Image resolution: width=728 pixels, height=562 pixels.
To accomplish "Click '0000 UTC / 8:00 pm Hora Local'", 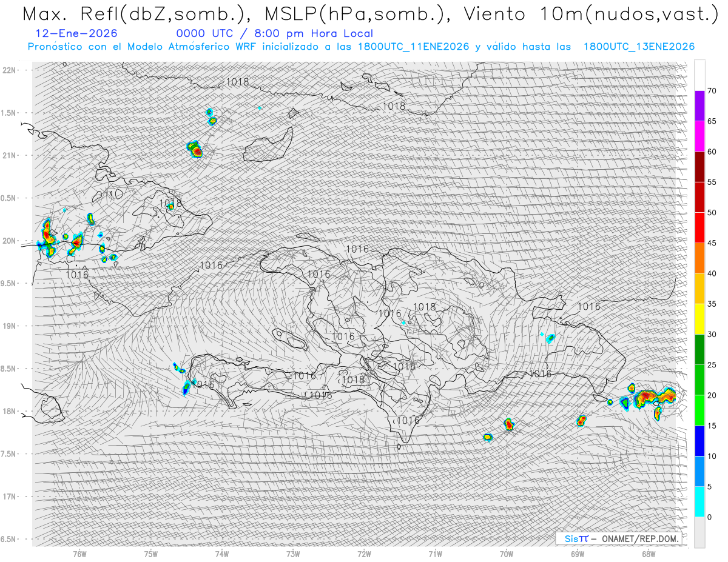I will (x=274, y=34).
